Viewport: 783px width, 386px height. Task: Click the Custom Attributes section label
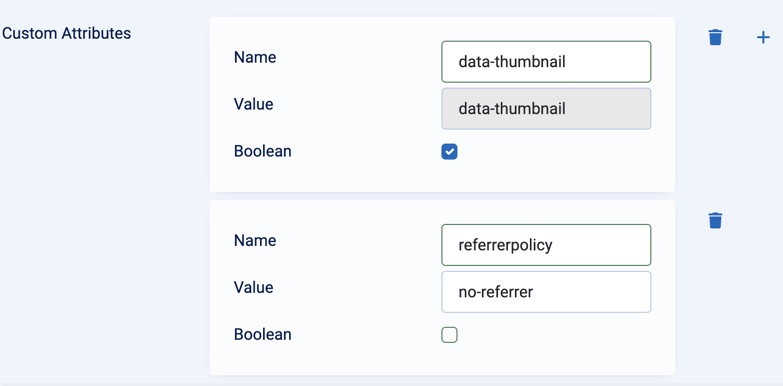[x=66, y=33]
